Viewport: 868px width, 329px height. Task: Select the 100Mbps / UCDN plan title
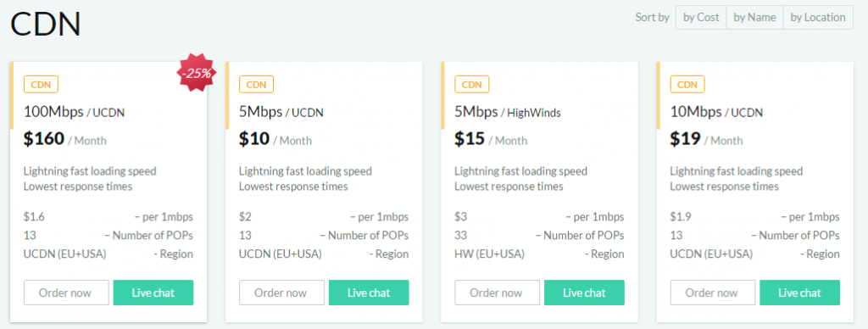tap(75, 113)
